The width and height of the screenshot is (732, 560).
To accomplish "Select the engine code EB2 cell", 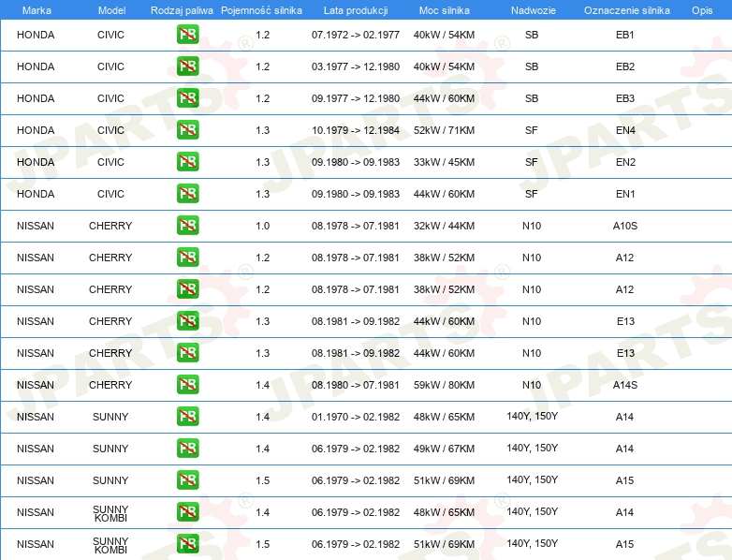I will click(x=624, y=66).
